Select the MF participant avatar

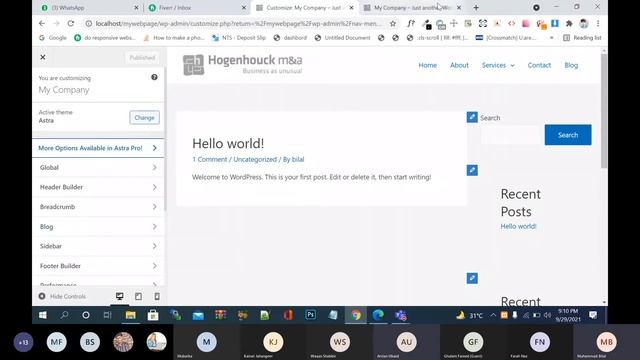pos(56,342)
